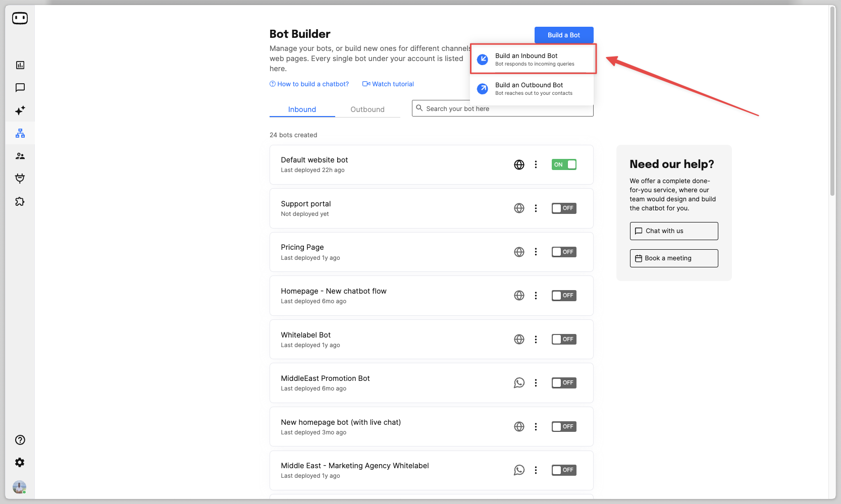The image size is (841, 504).
Task: Open the integrations plug icon
Action: point(20,178)
